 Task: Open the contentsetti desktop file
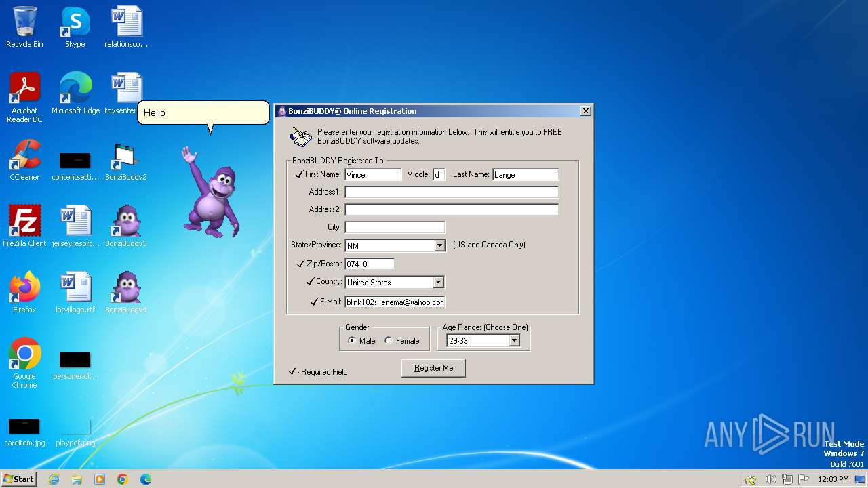point(75,167)
